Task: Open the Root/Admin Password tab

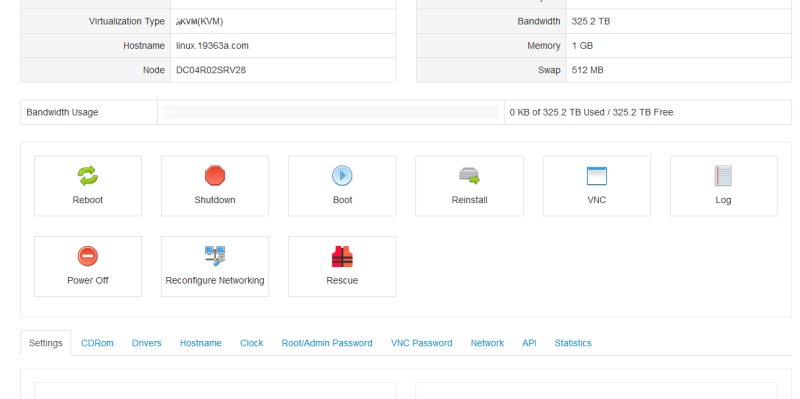Action: (x=327, y=343)
